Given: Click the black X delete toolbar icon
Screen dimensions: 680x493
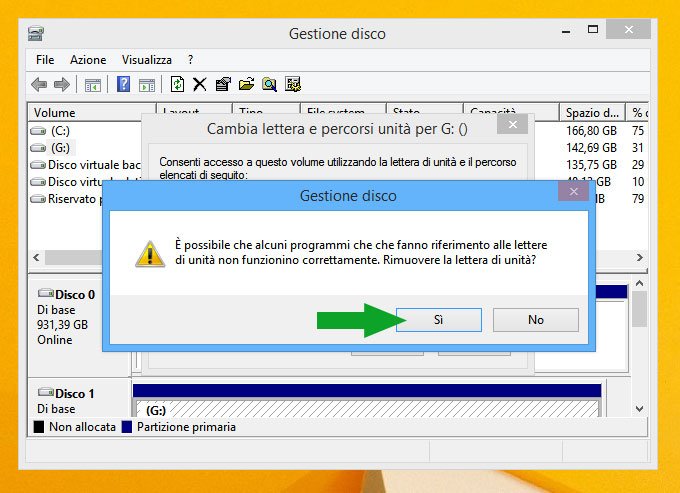Looking at the screenshot, I should point(199,84).
